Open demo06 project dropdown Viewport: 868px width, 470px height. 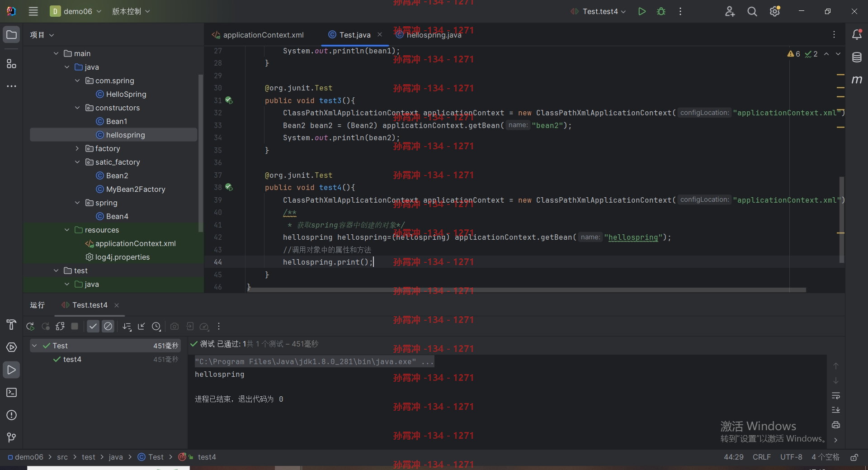(76, 11)
